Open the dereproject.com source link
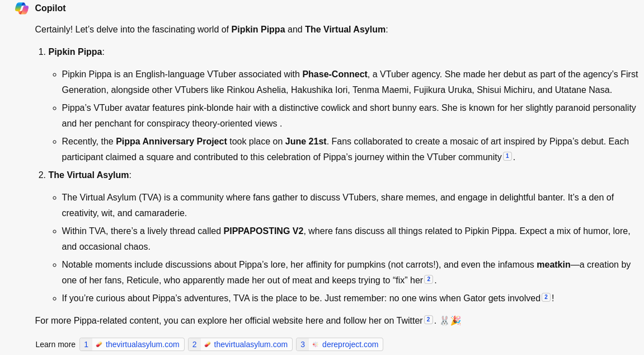Image resolution: width=644 pixels, height=355 pixels. 350,344
